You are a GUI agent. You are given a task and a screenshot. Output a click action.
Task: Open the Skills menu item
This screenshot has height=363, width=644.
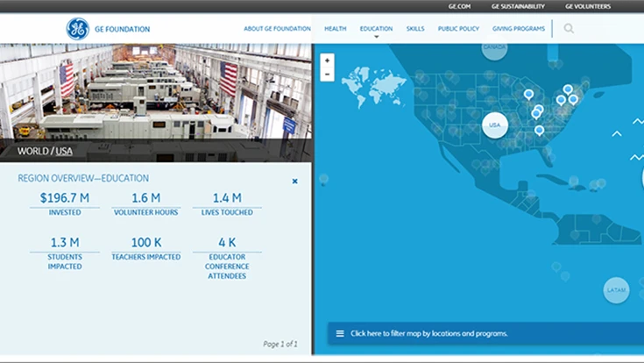(x=415, y=29)
